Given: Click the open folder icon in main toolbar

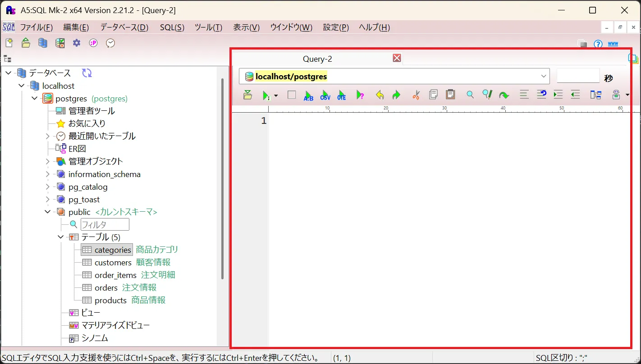Looking at the screenshot, I should click(26, 43).
